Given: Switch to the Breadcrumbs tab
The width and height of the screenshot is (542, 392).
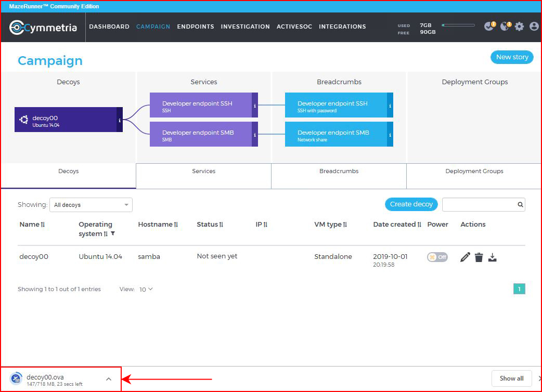Looking at the screenshot, I should point(339,176).
